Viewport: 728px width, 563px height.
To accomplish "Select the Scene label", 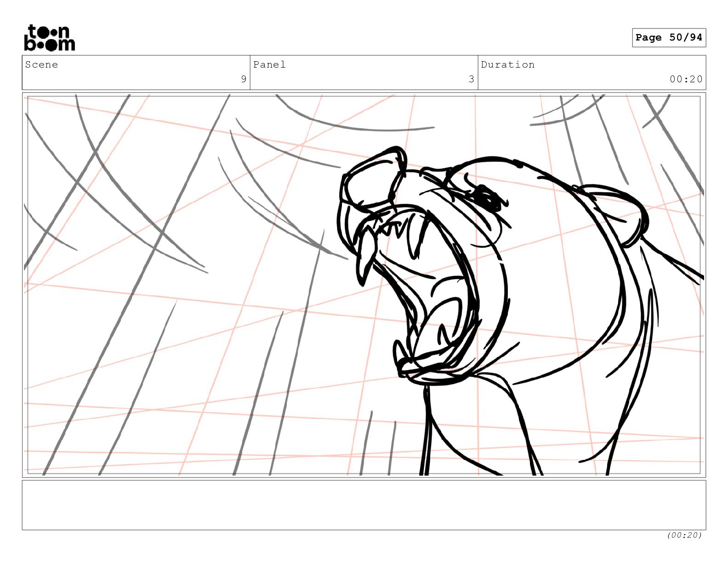I will tap(42, 64).
